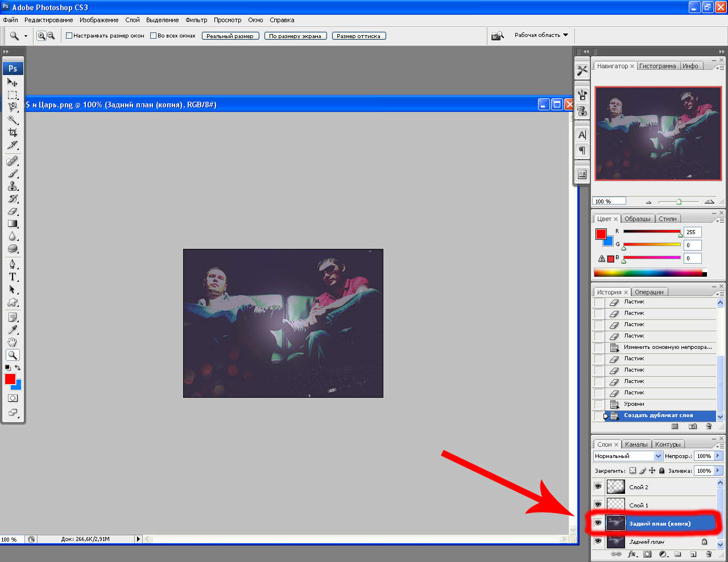Choose the Hand tool
The width and height of the screenshot is (728, 562).
(13, 342)
